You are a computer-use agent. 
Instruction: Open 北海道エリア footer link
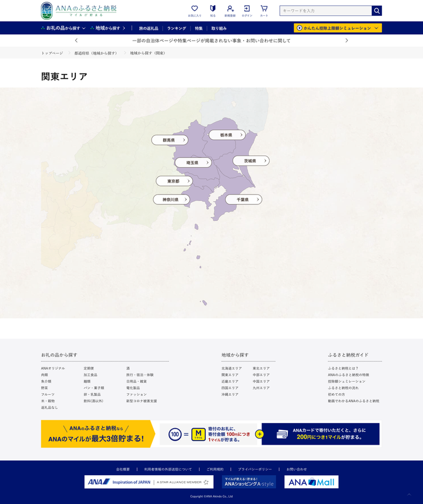(231, 368)
